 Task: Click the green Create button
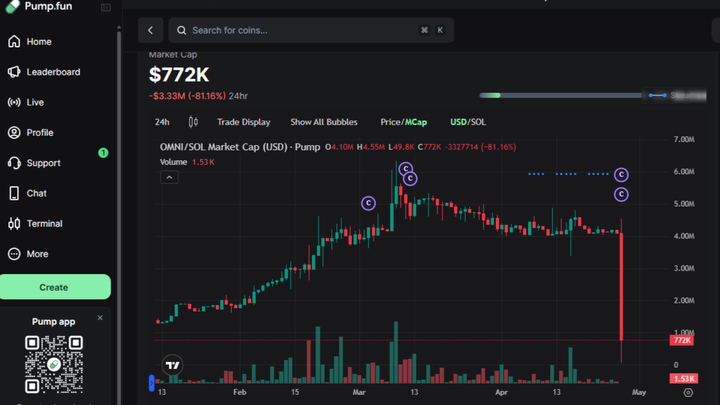click(54, 287)
